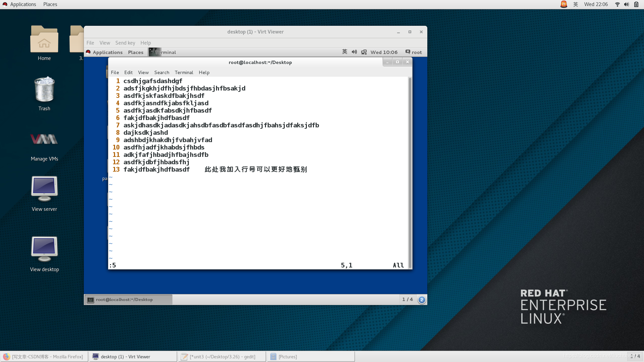Open terminal Help menu

click(x=204, y=72)
